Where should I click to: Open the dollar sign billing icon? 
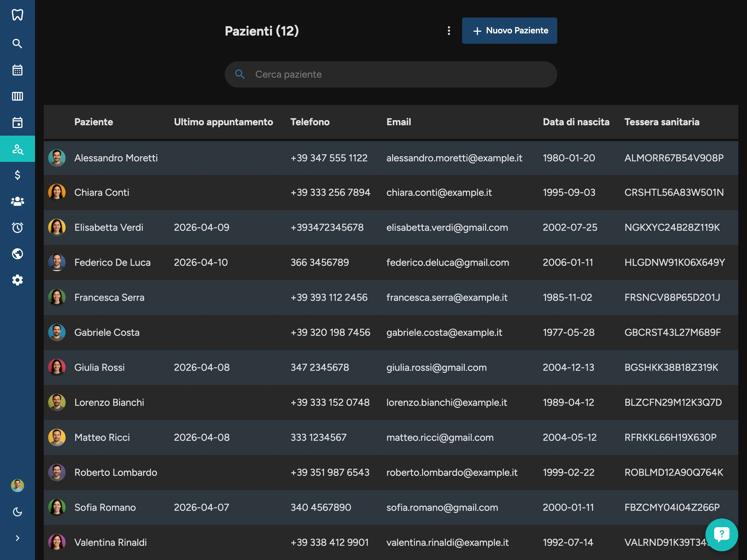click(x=17, y=175)
